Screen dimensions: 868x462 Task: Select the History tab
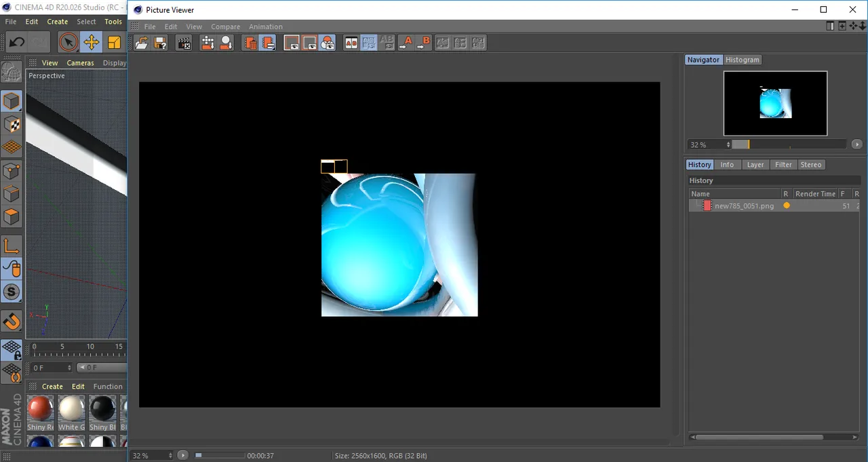tap(699, 165)
